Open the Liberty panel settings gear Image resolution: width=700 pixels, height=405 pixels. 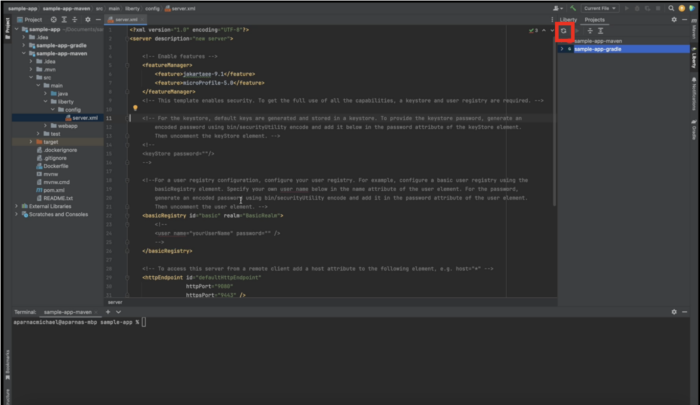(x=674, y=20)
